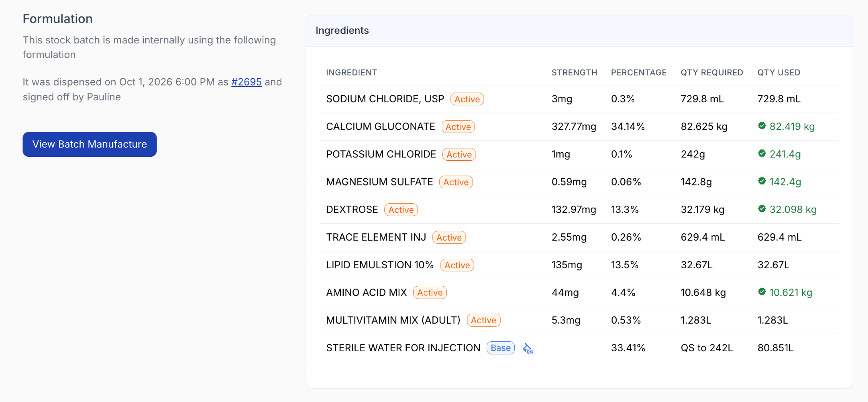Click the PERCENTAGE column header
Image resolution: width=868 pixels, height=402 pixels.
(638, 72)
